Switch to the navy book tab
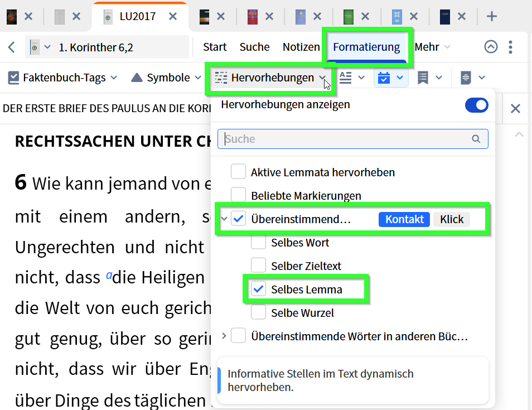The height and width of the screenshot is (410, 532). click(445, 17)
